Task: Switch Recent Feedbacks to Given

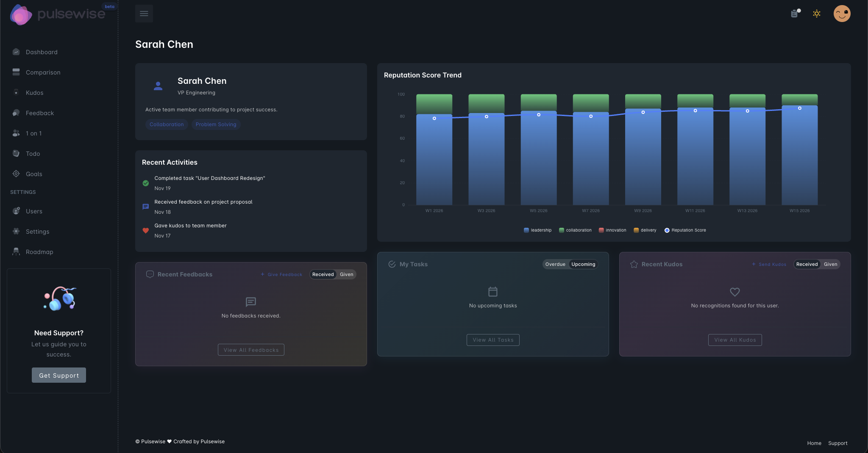Action: tap(346, 274)
